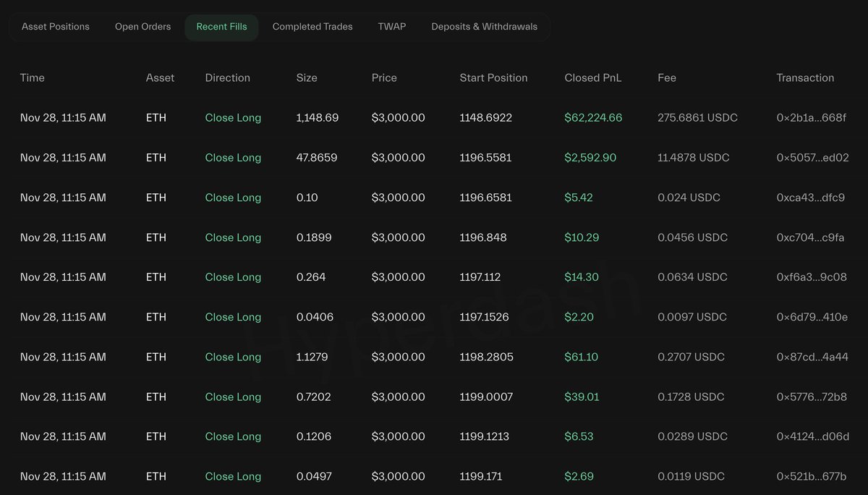Screen dimensions: 868x495
Task: Open transaction 0xf6a3...9c08
Action: point(812,277)
